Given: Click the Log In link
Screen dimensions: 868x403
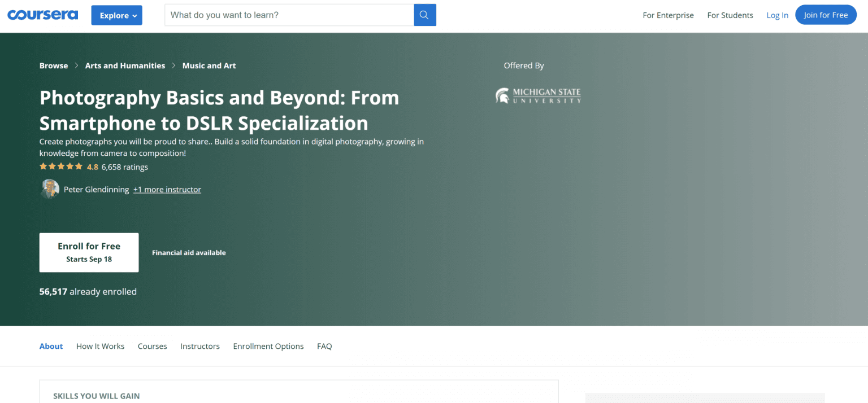Looking at the screenshot, I should (x=777, y=15).
